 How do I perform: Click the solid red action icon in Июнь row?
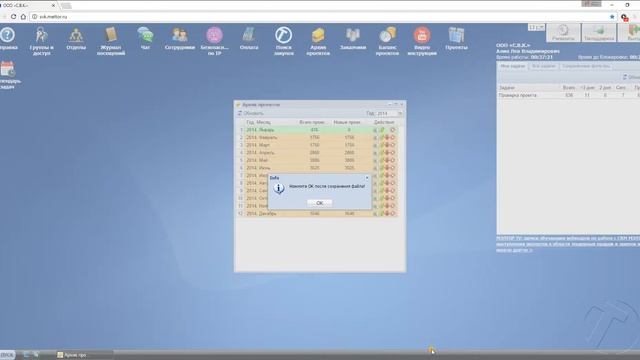click(x=387, y=168)
